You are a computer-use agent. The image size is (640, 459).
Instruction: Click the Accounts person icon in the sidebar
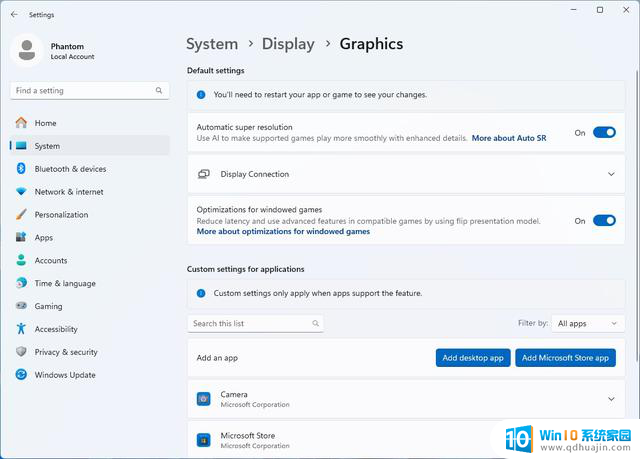point(21,260)
